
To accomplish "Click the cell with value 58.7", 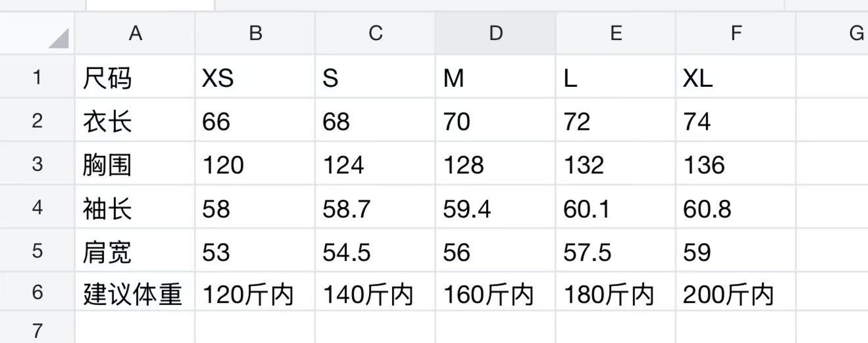I will 375,208.
